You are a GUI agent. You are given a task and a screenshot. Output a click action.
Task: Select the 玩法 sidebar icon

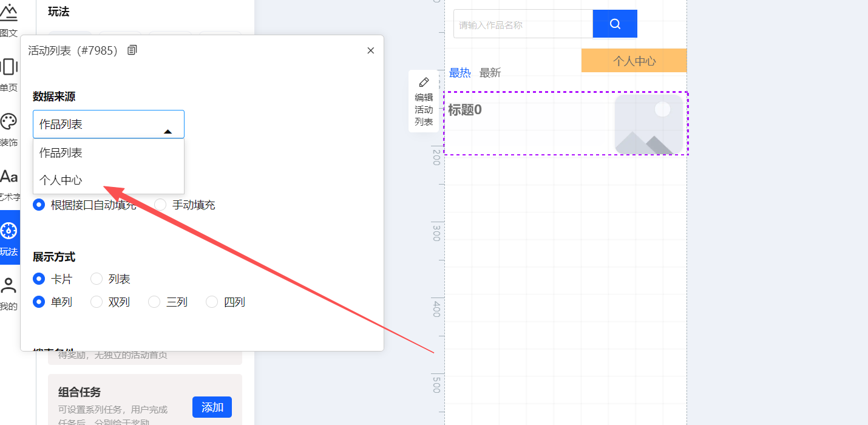click(9, 238)
